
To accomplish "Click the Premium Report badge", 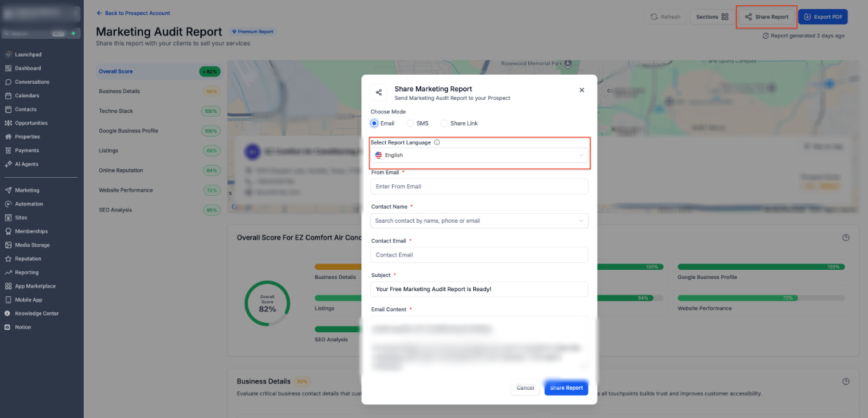I will click(x=253, y=32).
